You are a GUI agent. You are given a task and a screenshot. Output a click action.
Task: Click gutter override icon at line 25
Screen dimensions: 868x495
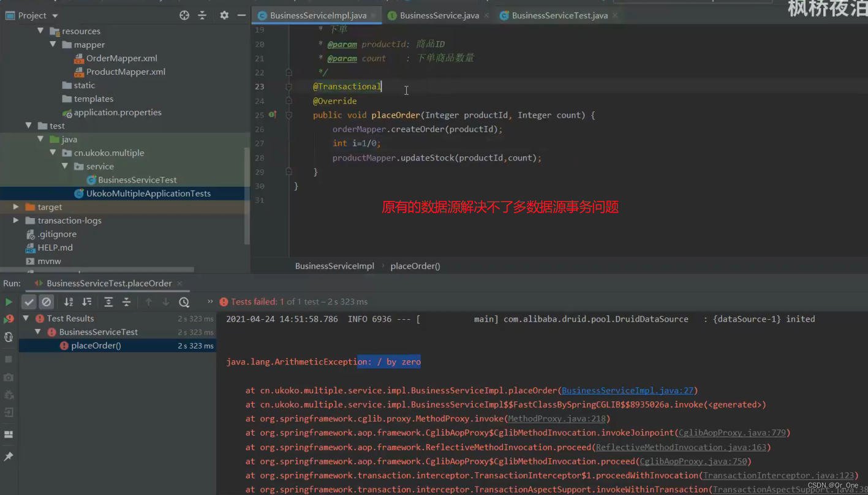pyautogui.click(x=272, y=115)
